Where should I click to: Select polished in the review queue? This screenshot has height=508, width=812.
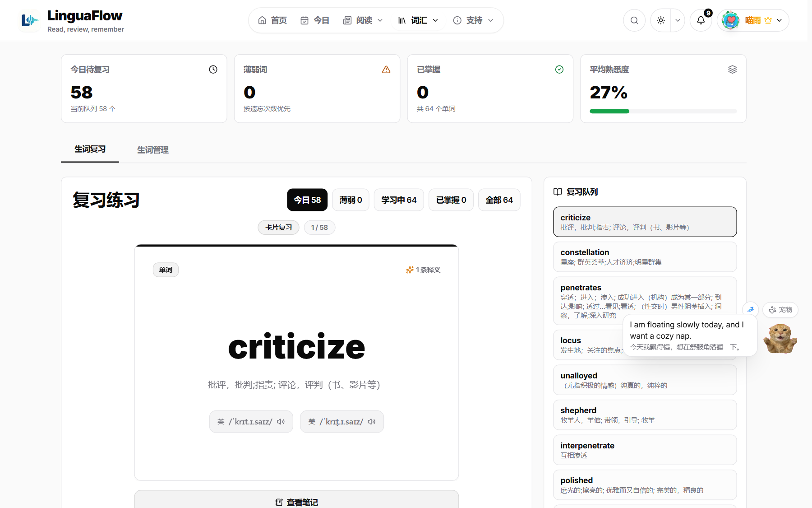click(645, 485)
